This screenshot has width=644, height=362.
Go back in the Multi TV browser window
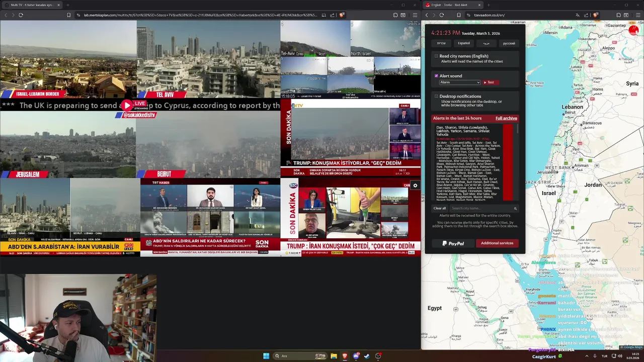click(x=6, y=15)
